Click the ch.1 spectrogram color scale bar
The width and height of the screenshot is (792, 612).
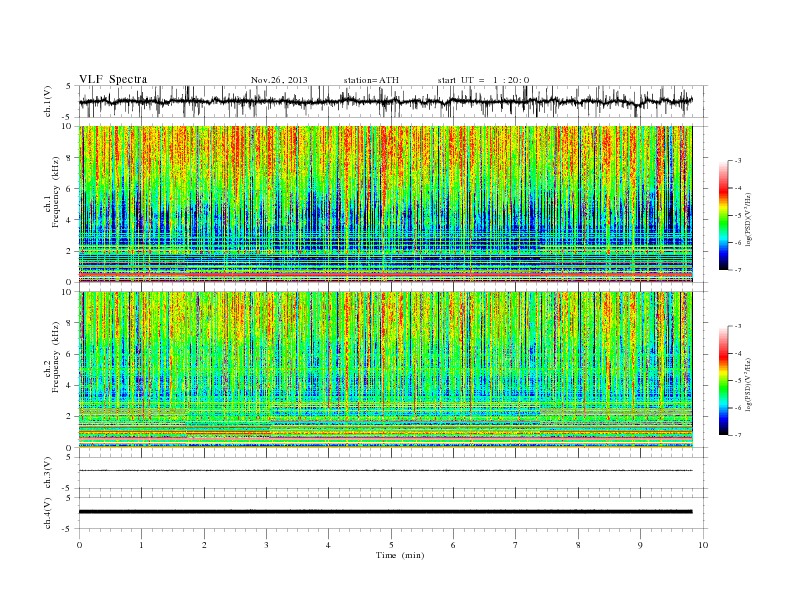(x=723, y=215)
